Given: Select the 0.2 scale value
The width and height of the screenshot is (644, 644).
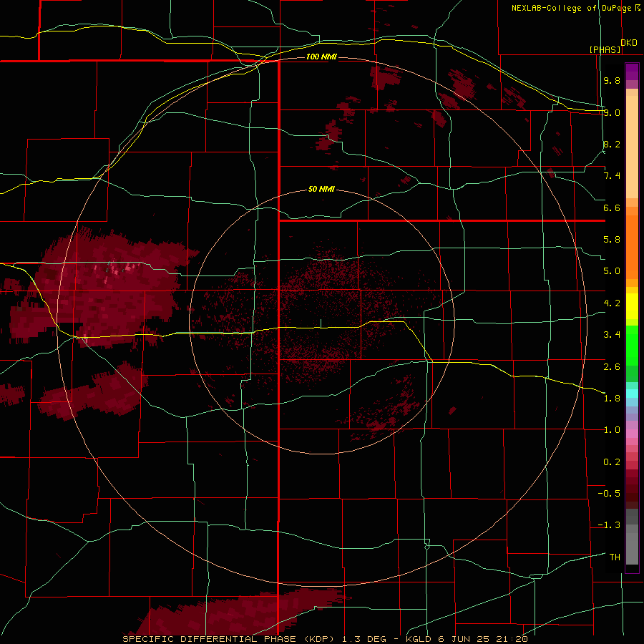Looking at the screenshot, I should tap(612, 462).
